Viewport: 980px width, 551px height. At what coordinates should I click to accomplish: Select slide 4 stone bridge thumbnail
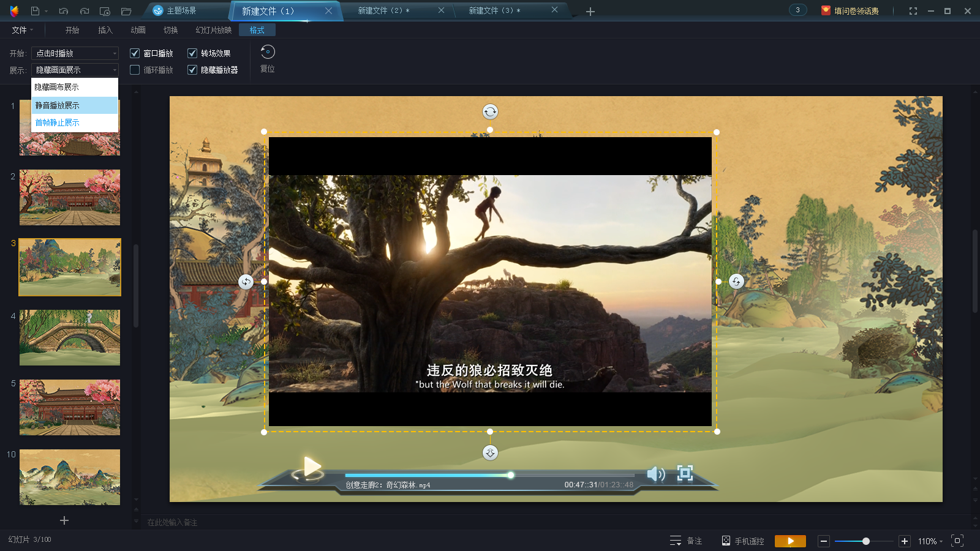(x=70, y=338)
